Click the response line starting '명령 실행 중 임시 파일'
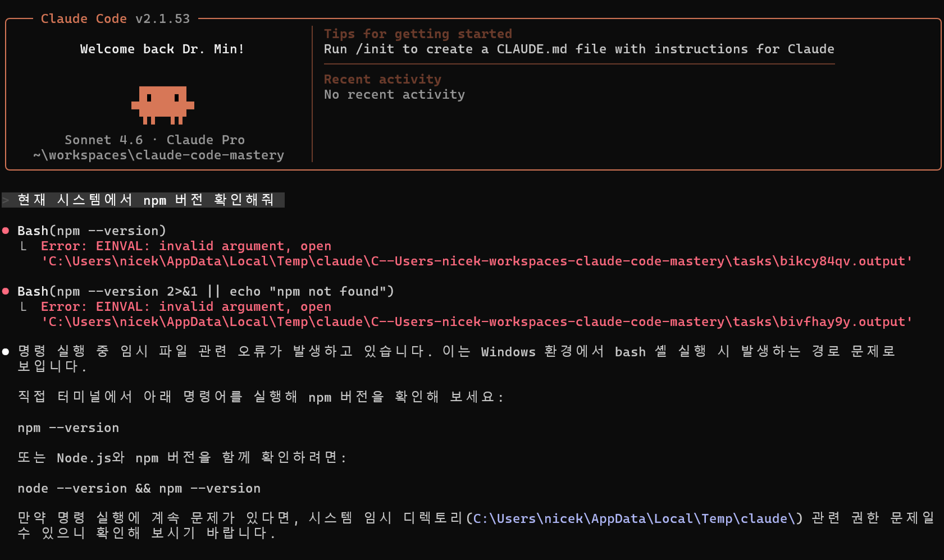944x560 pixels. tap(457, 352)
